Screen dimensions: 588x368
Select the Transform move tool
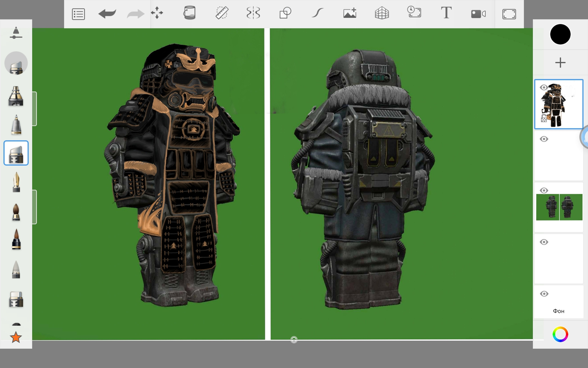click(x=157, y=13)
